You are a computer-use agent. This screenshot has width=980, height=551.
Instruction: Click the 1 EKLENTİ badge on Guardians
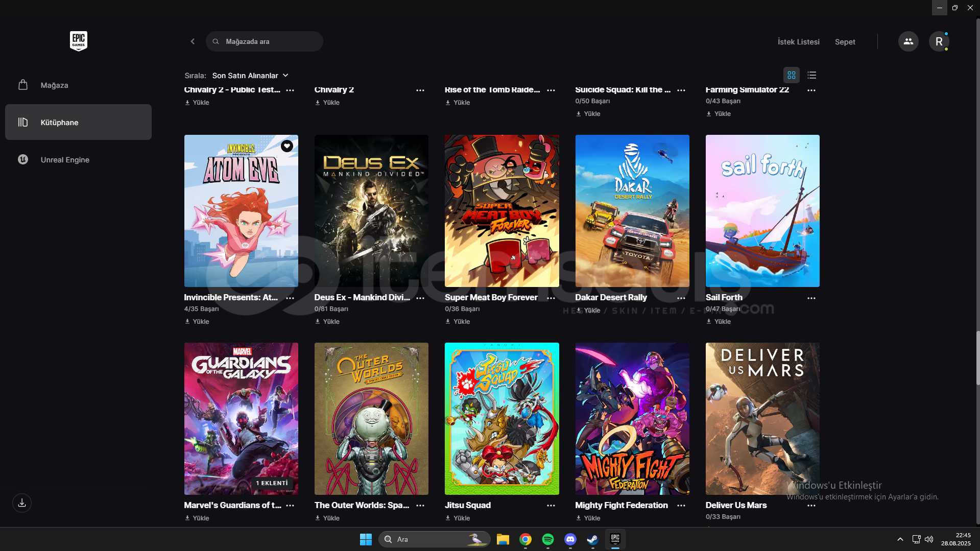point(272,483)
